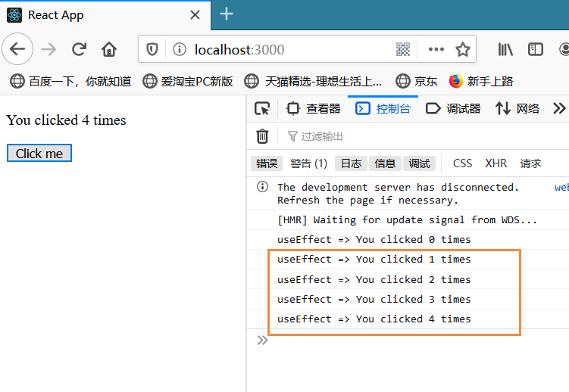Click info icon beside disconnected message
The height and width of the screenshot is (392, 569).
[x=262, y=187]
